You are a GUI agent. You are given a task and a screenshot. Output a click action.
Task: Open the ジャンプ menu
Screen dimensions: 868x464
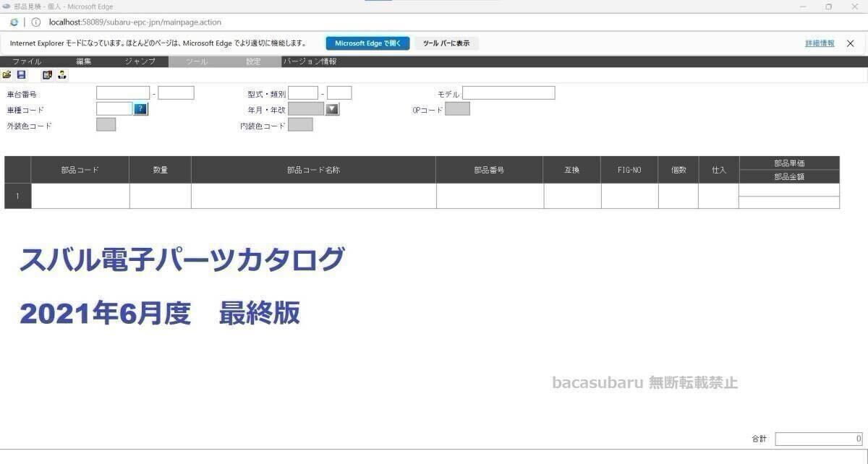[140, 61]
